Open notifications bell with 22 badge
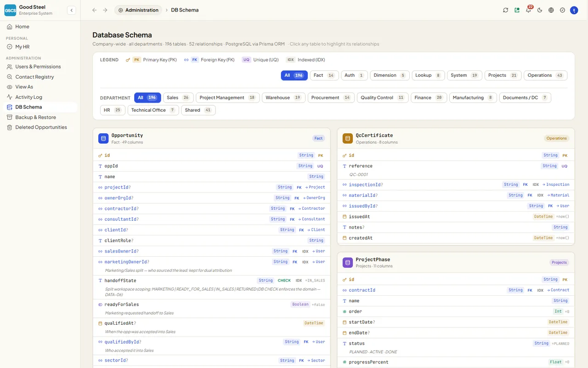Viewport: 588px width, 368px height. 528,10
